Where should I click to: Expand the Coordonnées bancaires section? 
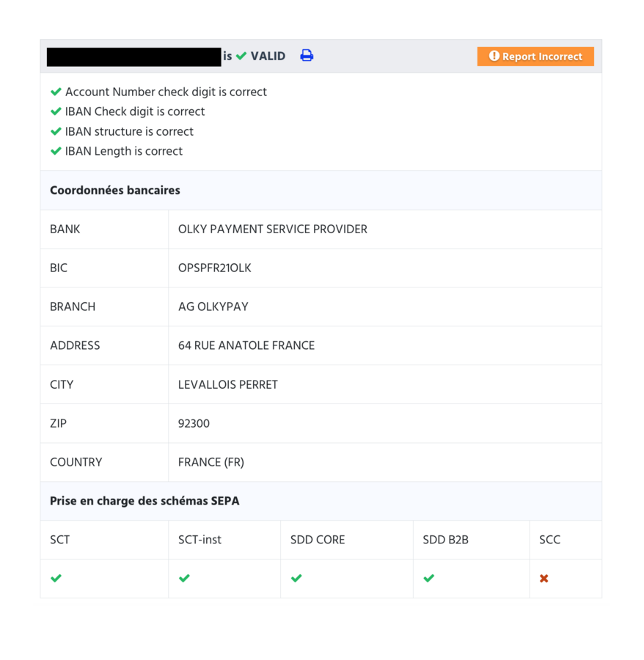point(114,190)
